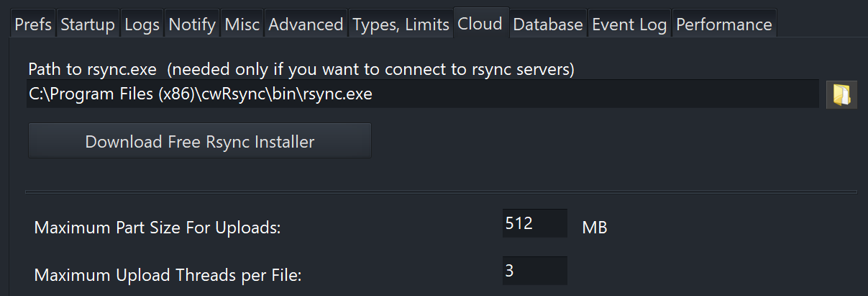Switch to the Advanced tab

coord(306,24)
